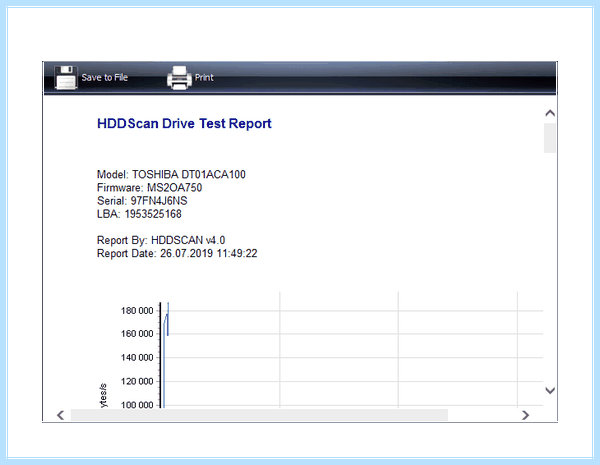Screen dimensions: 600x465
Task: Click the horizontal scrollbar right arrow
Action: tap(526, 415)
